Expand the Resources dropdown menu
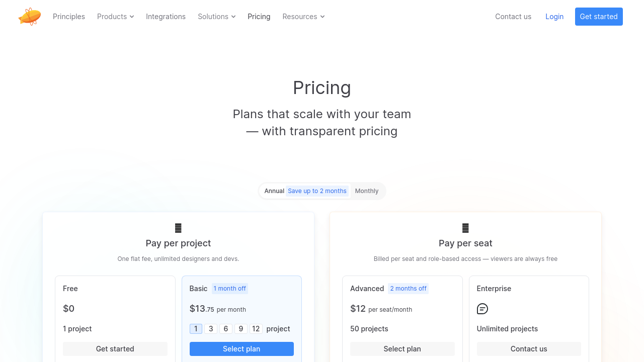The image size is (644, 362). point(303,17)
